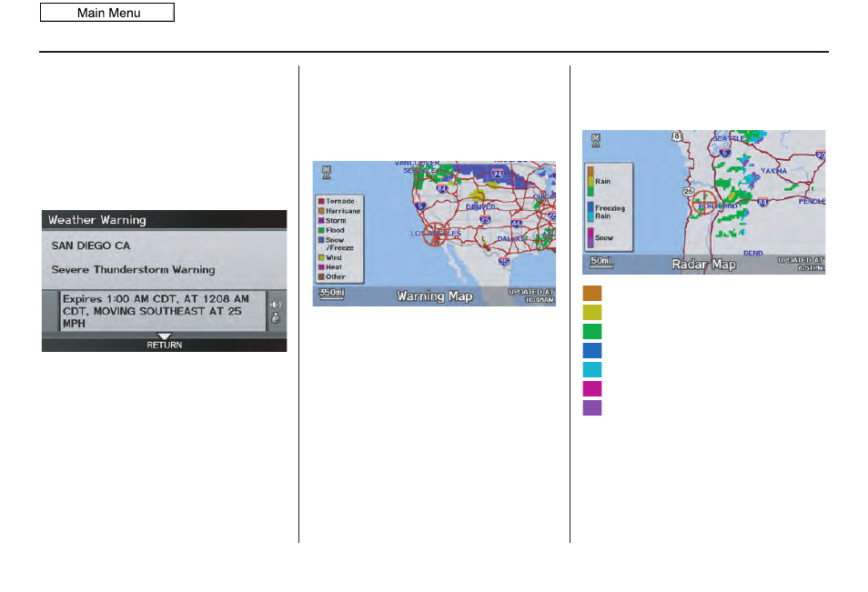The width and height of the screenshot is (868, 592).
Task: Click the Flood legend entry
Action: [331, 230]
